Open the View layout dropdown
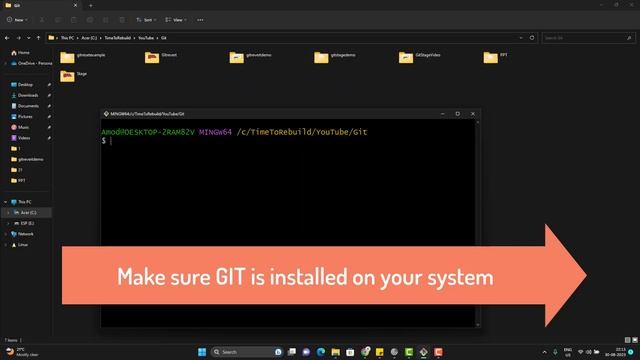This screenshot has width=640, height=360. pos(176,20)
